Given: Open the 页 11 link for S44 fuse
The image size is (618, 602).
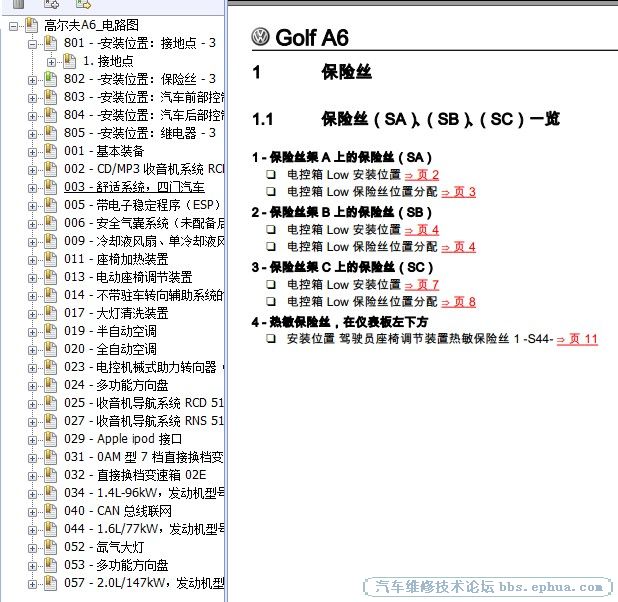Looking at the screenshot, I should coord(577,339).
